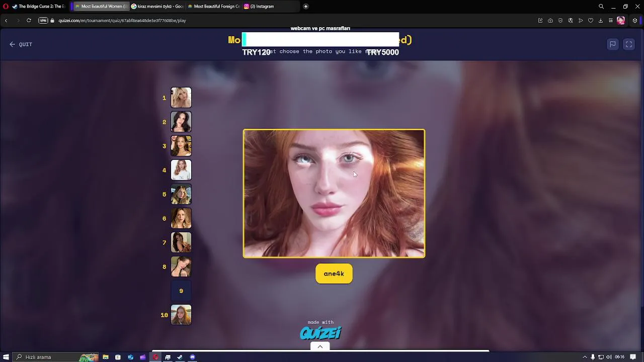Screen dimensions: 644x362
Task: Switch to Most Beautiful Foreign Celebrities tab
Action: 213,7
